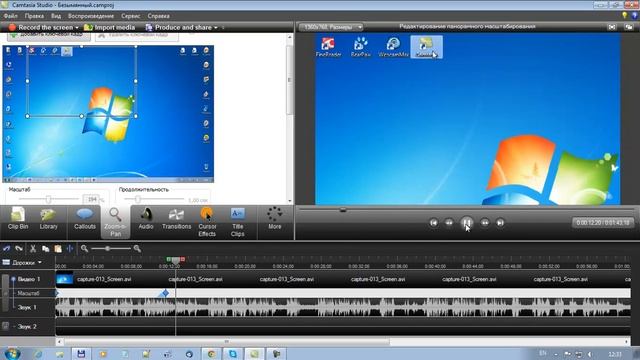Image resolution: width=640 pixels, height=360 pixels.
Task: Open the Вид menu
Action: 56,16
